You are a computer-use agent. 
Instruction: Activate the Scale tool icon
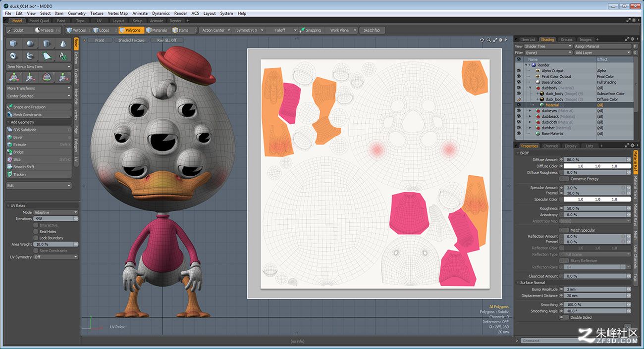click(63, 77)
